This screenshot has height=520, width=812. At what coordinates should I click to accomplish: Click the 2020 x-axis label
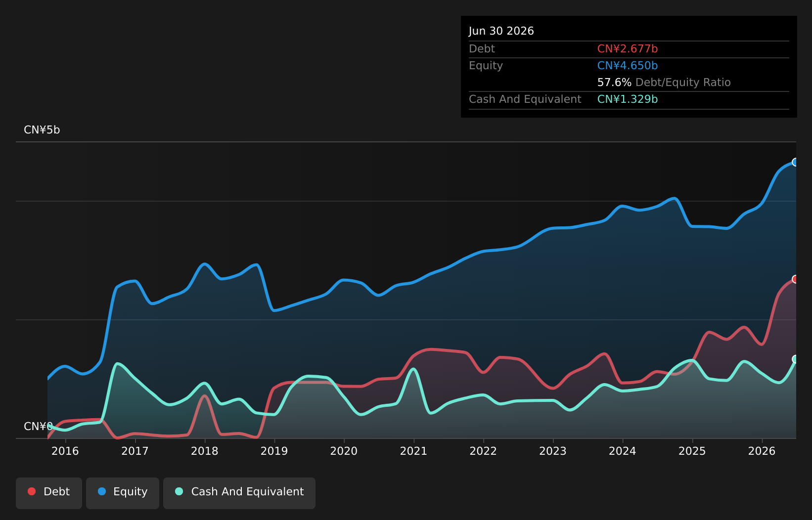(x=344, y=451)
